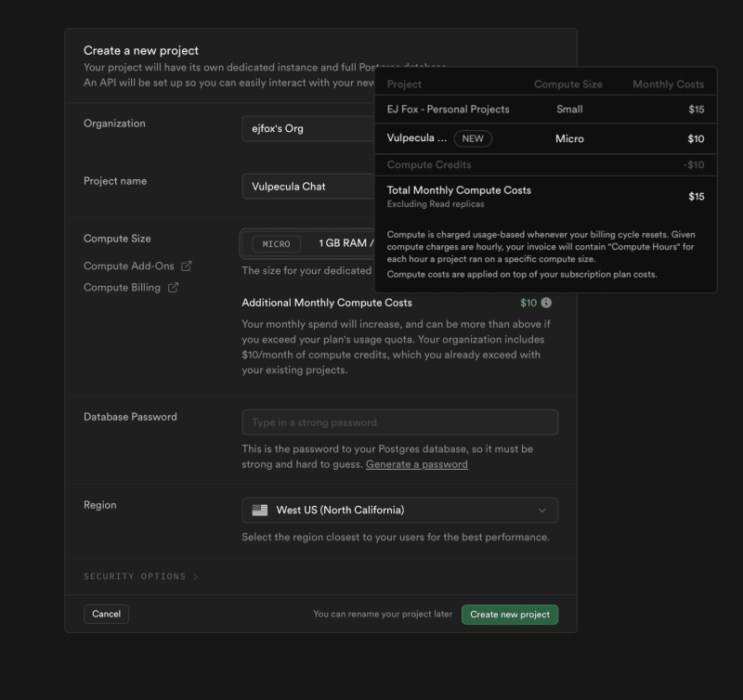Click the Project column header in popup
The height and width of the screenshot is (700, 743).
404,84
